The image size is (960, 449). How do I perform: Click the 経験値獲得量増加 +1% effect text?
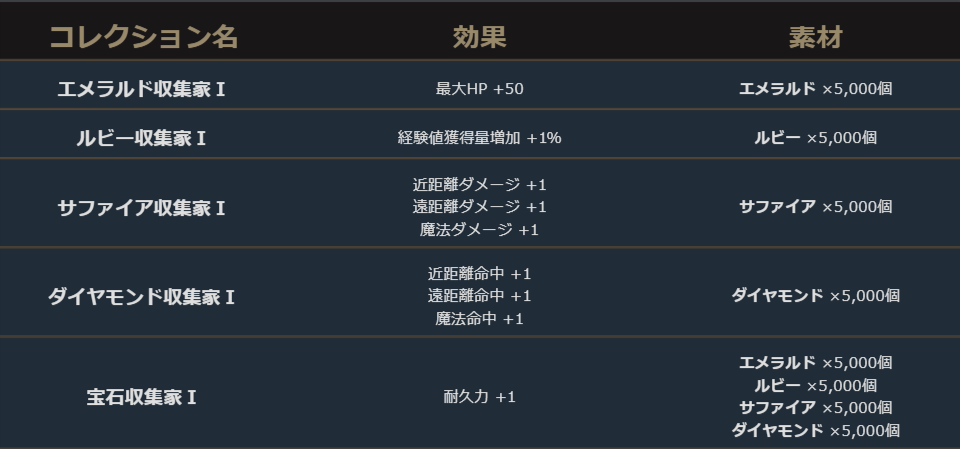(479, 138)
